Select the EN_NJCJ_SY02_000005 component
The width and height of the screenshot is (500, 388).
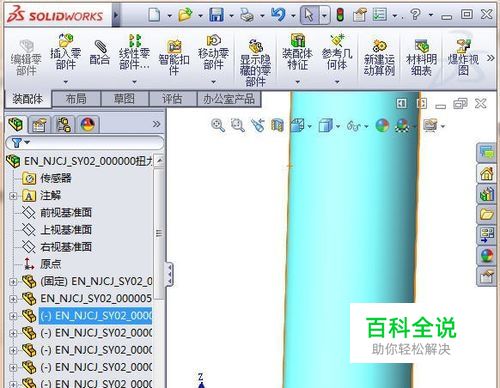[96, 298]
